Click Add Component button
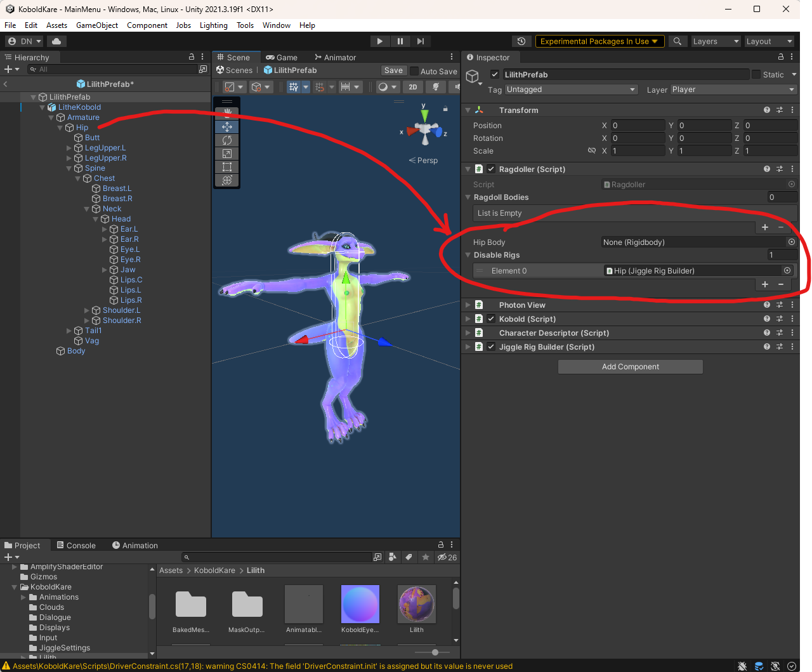Screen dimensions: 812x672 (x=631, y=367)
